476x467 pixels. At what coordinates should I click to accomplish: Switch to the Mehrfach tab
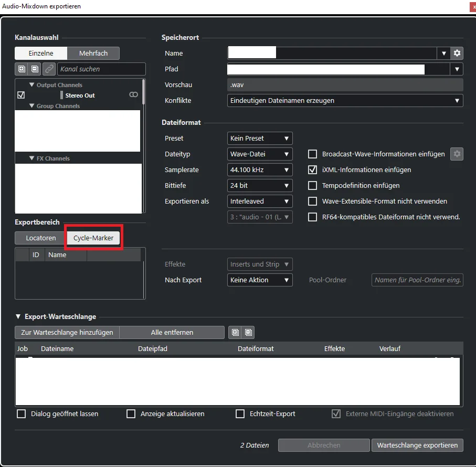click(93, 54)
